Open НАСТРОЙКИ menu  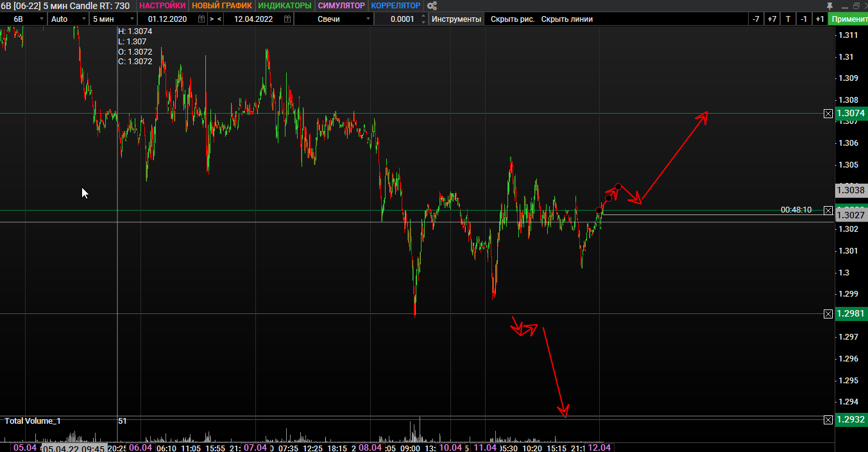[162, 6]
